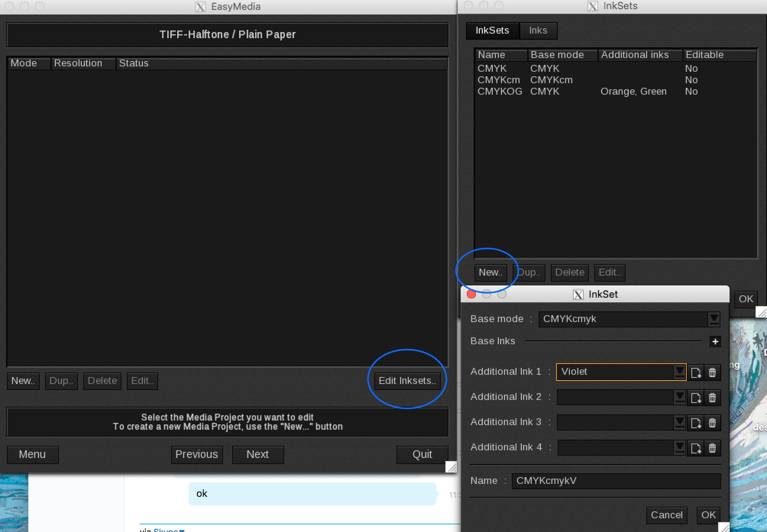Select the InkSets tab

click(x=492, y=31)
